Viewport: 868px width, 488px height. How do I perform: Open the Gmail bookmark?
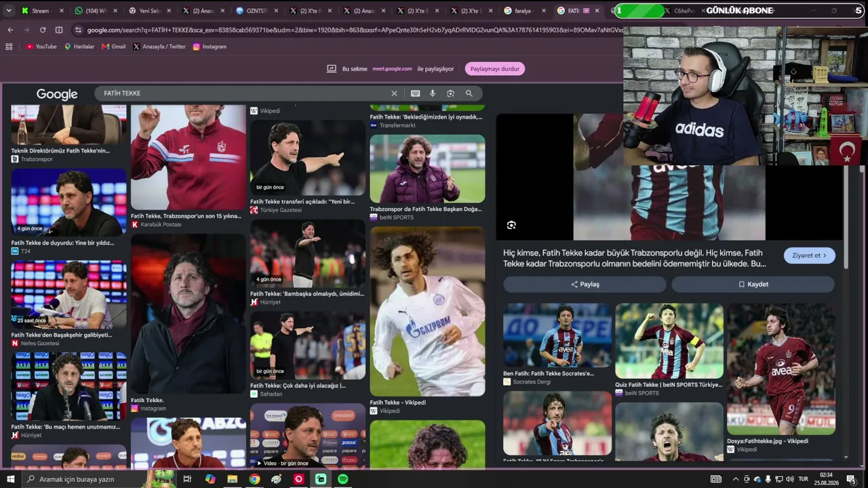click(114, 47)
